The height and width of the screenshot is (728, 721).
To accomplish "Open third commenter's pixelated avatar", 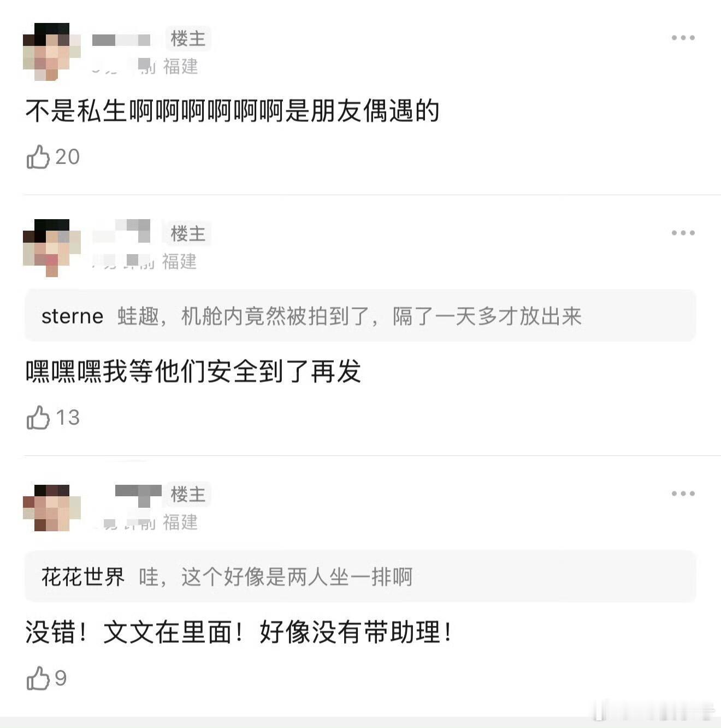I will tap(52, 508).
